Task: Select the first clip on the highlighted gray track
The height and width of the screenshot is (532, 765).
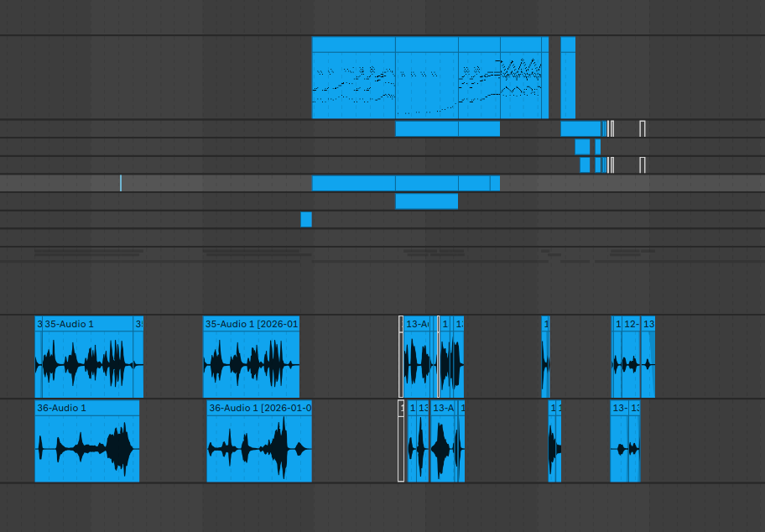Action: (354, 183)
